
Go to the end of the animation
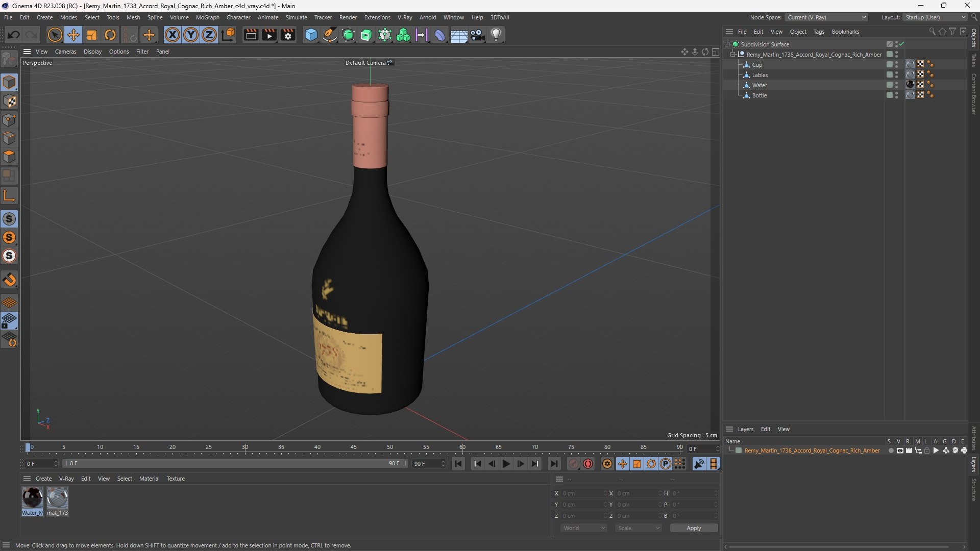(554, 464)
